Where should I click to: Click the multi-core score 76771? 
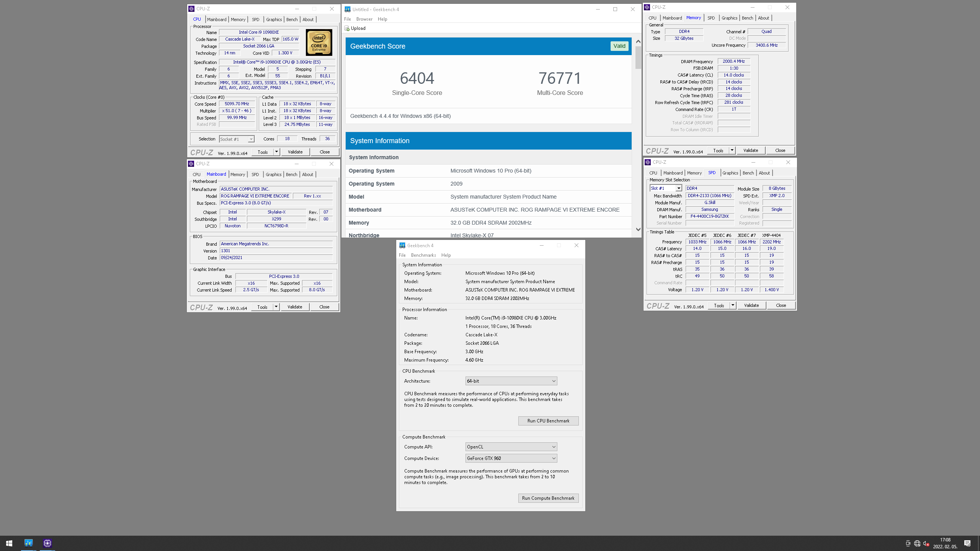560,78
